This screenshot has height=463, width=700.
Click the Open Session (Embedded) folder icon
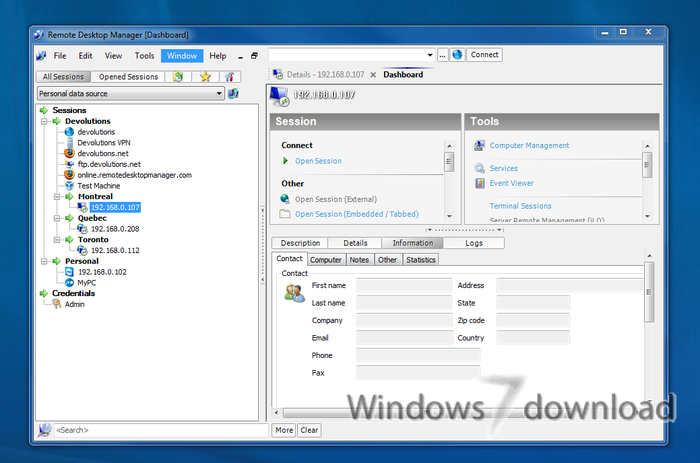285,214
